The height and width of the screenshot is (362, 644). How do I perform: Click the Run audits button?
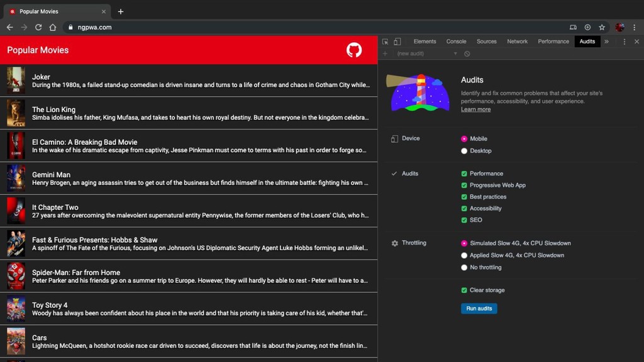point(479,308)
